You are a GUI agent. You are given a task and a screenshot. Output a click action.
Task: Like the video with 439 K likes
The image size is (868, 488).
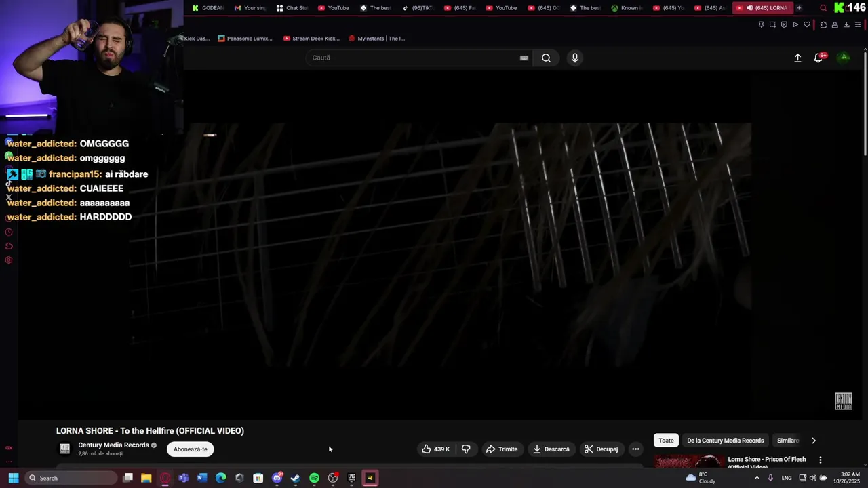pyautogui.click(x=436, y=449)
